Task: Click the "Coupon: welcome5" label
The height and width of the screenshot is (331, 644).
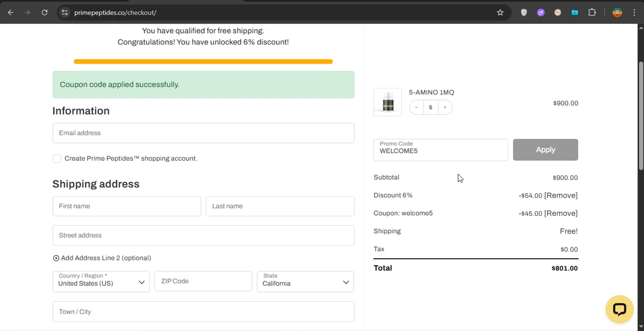Action: coord(403,213)
